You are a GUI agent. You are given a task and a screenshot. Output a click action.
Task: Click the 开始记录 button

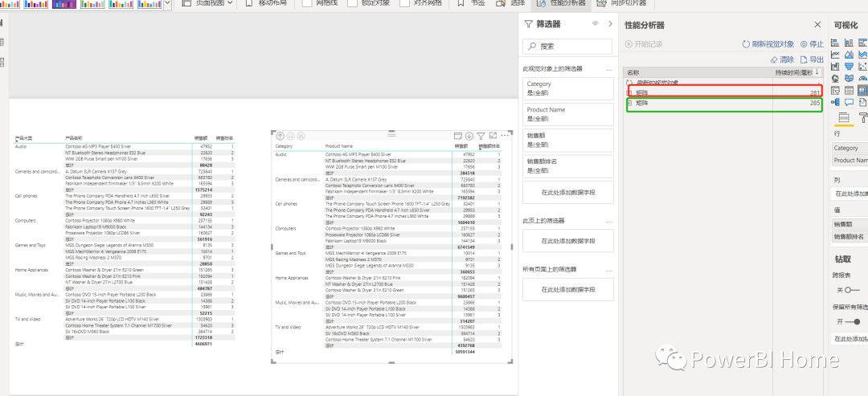click(644, 44)
